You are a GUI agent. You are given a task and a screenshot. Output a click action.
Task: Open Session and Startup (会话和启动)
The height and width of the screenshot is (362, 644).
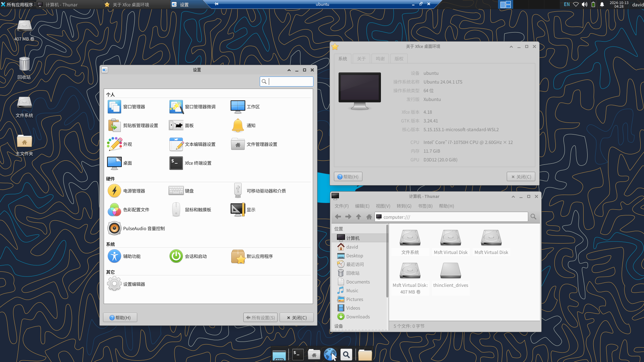pyautogui.click(x=188, y=256)
